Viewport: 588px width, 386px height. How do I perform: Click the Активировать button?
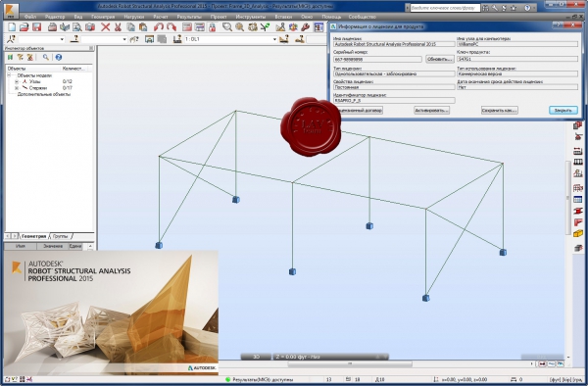(x=431, y=110)
